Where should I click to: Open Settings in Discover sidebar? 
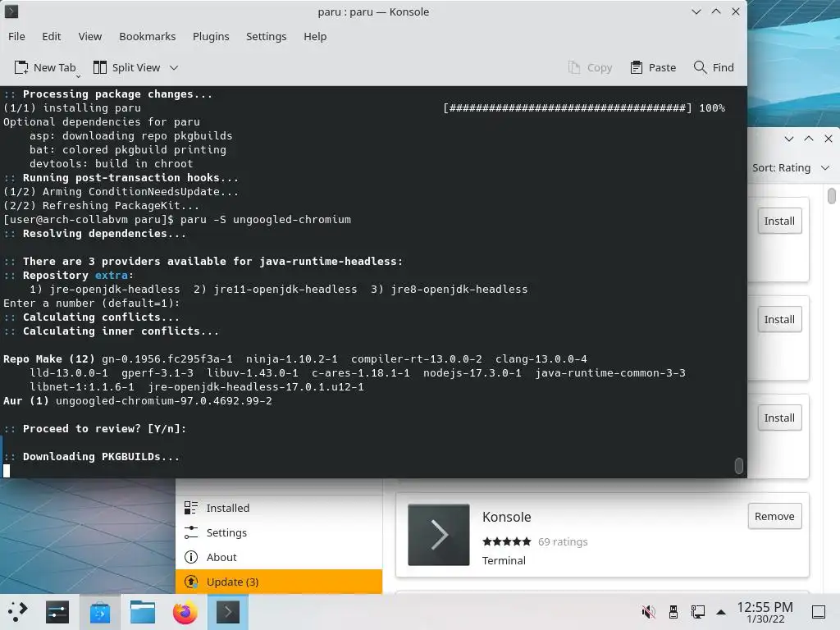pos(279,532)
